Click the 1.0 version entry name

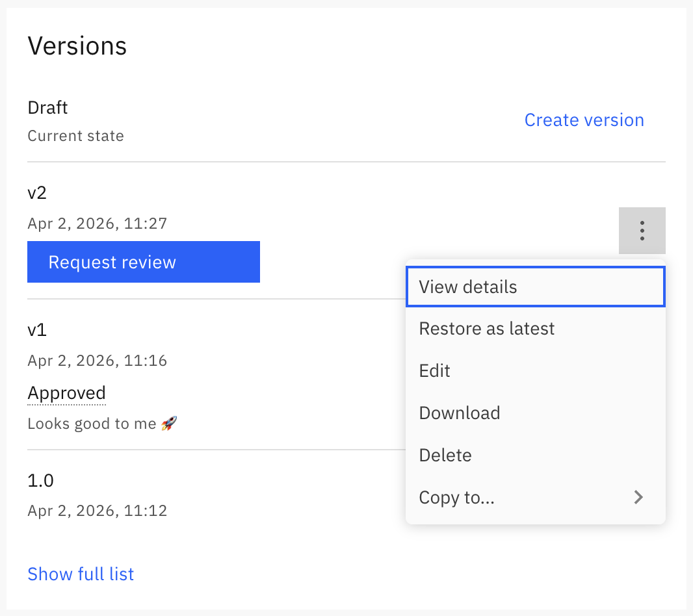click(40, 481)
